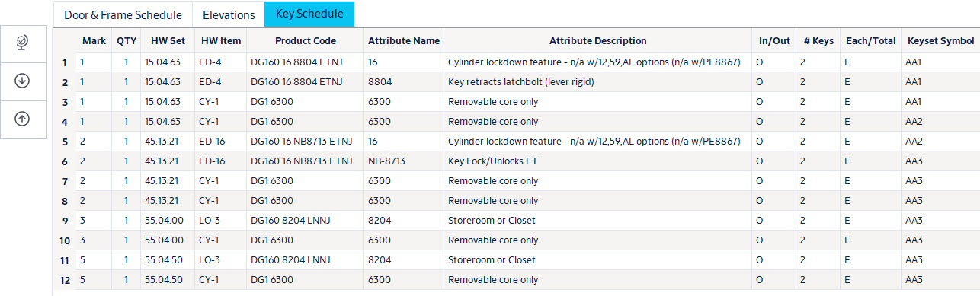This screenshot has width=980, height=296.
Task: Click HW set 15.04.63 in row 2
Action: pyautogui.click(x=162, y=82)
